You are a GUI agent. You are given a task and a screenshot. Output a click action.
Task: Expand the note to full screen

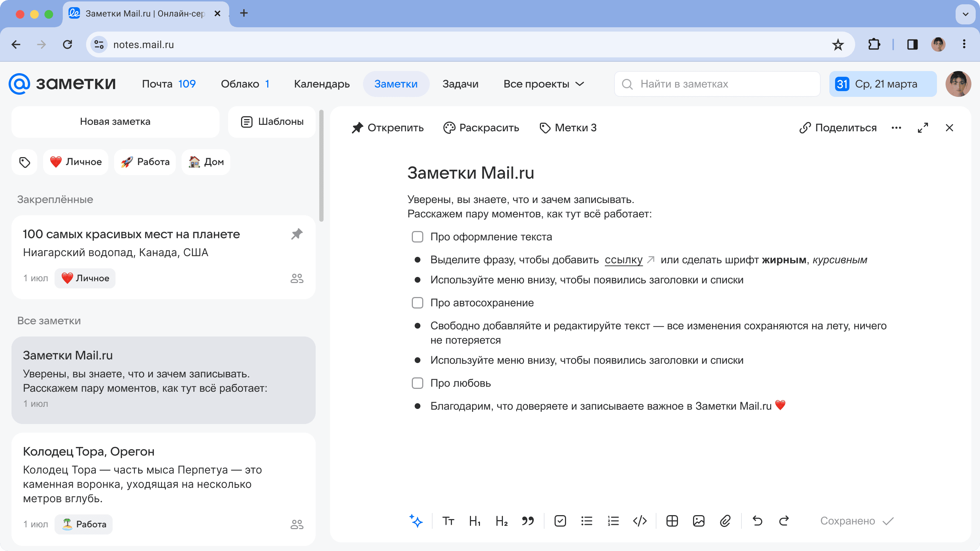pos(923,128)
